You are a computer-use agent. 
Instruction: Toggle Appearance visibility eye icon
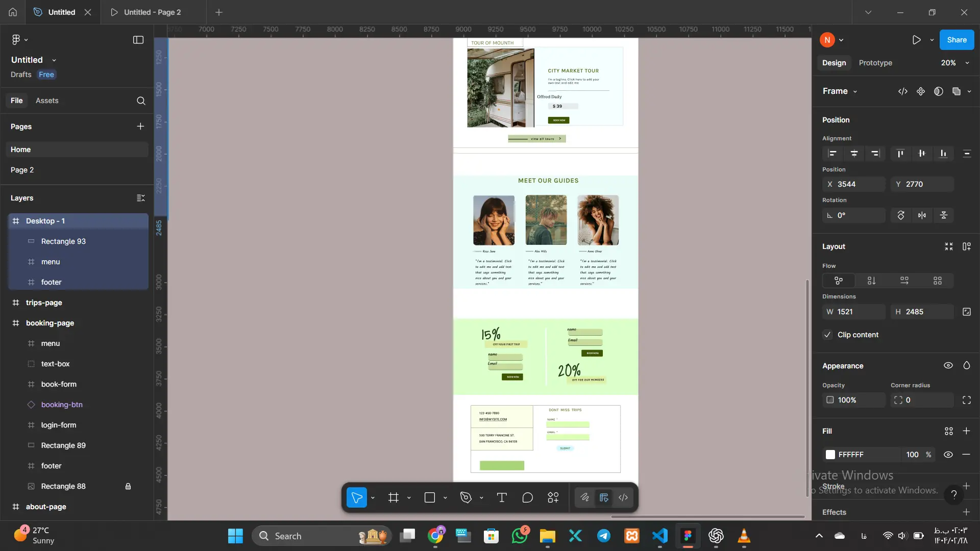[x=948, y=366]
